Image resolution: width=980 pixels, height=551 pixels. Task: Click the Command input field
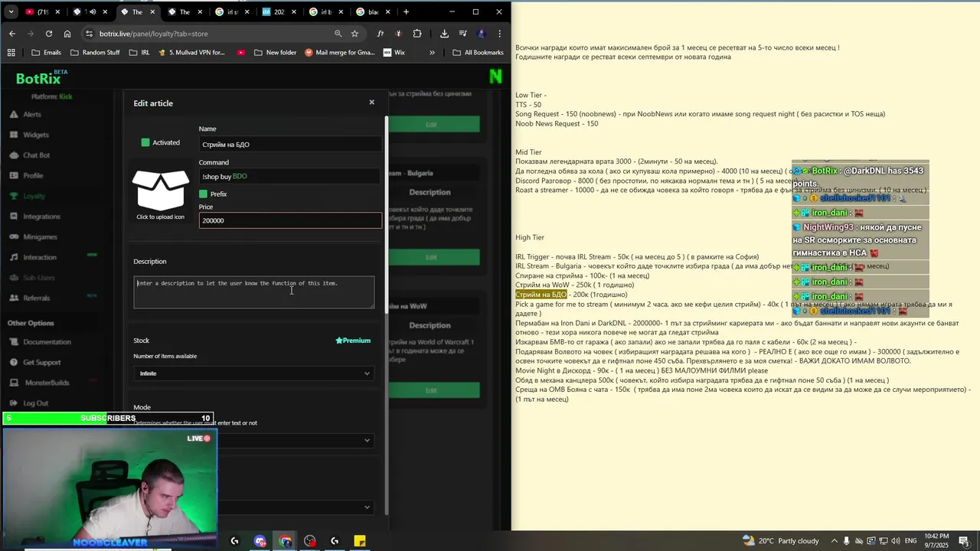(x=290, y=176)
